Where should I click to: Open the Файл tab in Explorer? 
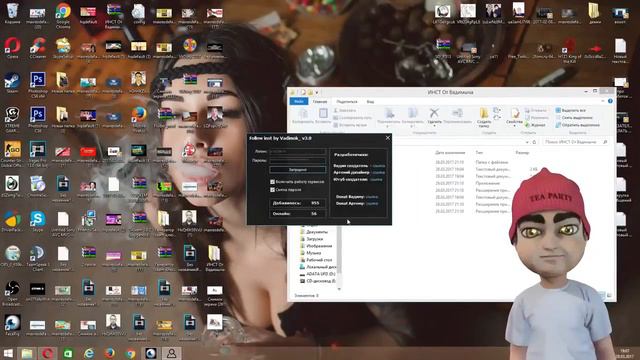(299, 101)
